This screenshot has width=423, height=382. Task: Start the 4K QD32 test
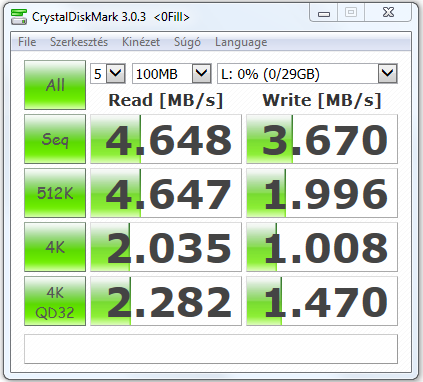[x=55, y=301]
